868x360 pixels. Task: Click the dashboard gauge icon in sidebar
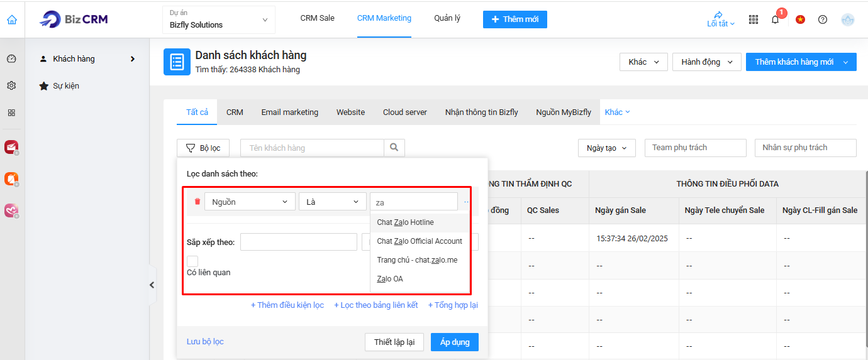coord(11,59)
